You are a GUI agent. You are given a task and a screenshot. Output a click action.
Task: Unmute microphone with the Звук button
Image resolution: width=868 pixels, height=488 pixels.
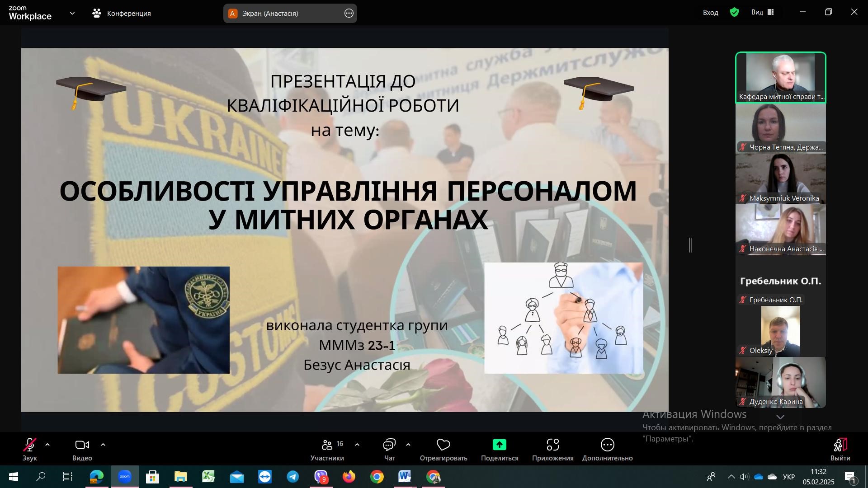point(30,450)
